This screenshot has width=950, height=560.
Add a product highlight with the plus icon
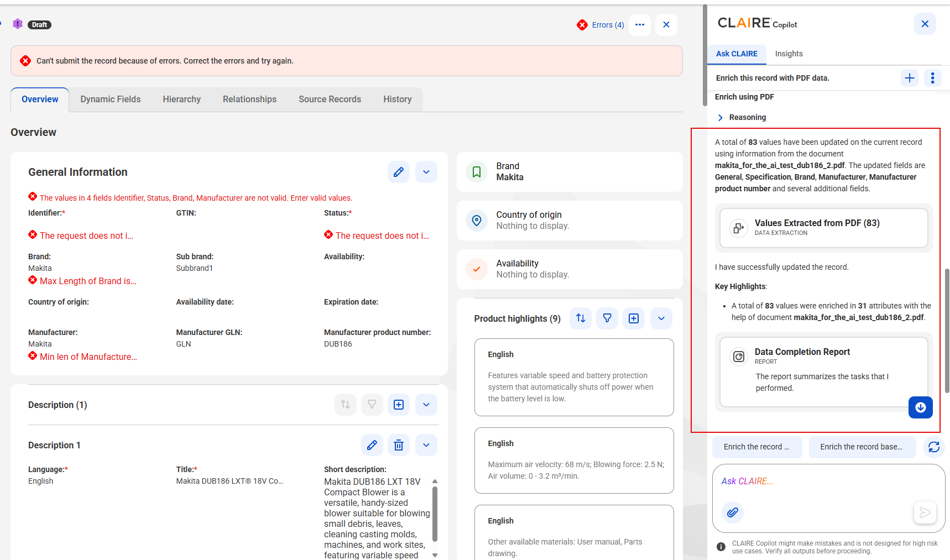coord(634,318)
